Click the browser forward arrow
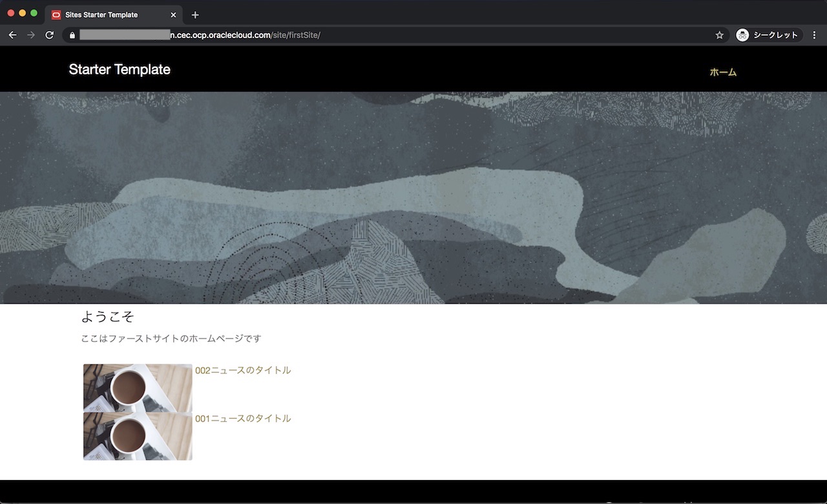This screenshot has width=827, height=504. point(31,35)
